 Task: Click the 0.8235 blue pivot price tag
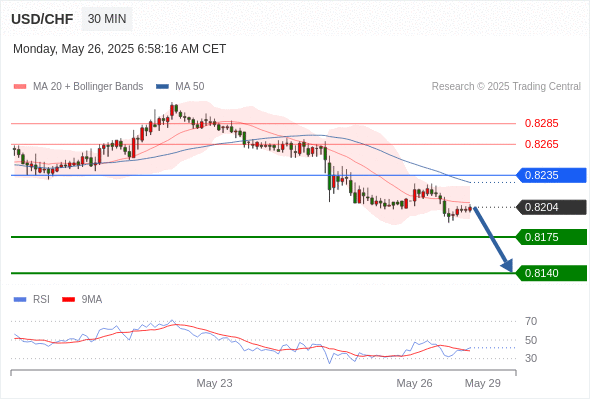point(551,175)
